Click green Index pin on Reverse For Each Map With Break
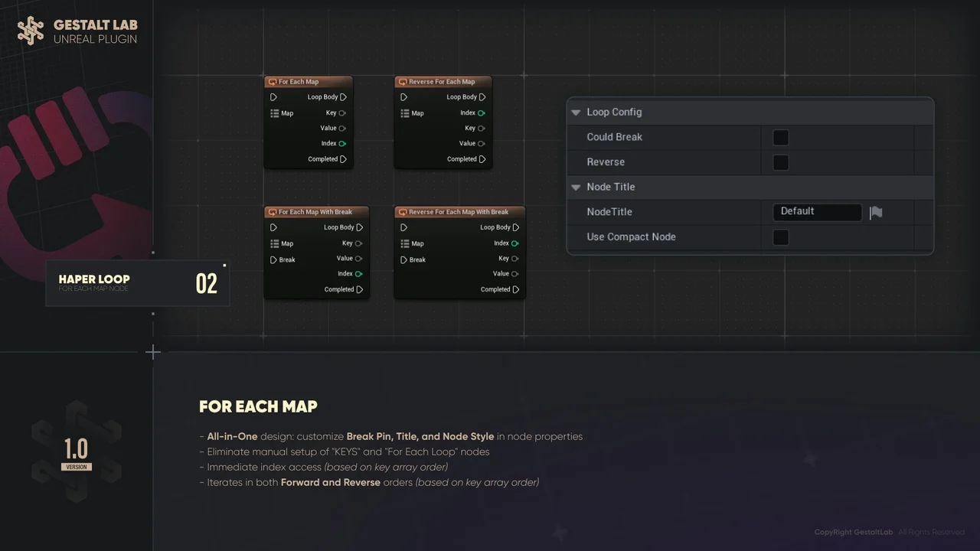The width and height of the screenshot is (980, 551). click(514, 243)
